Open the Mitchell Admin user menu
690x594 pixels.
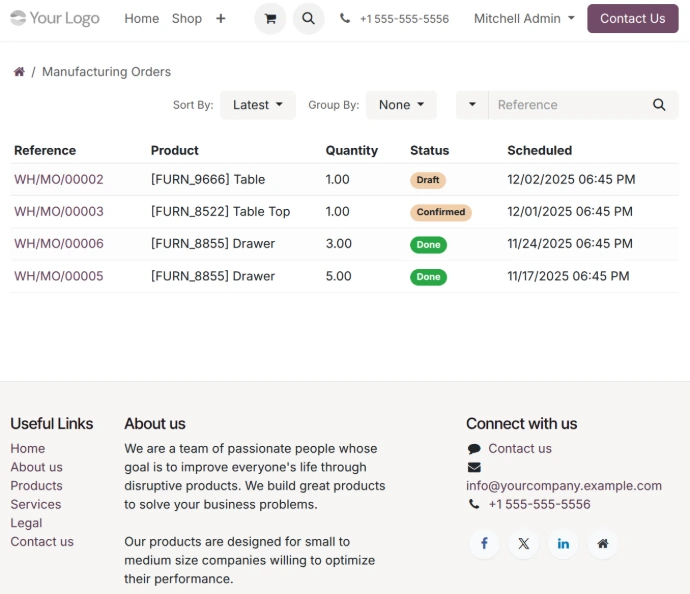click(x=524, y=19)
